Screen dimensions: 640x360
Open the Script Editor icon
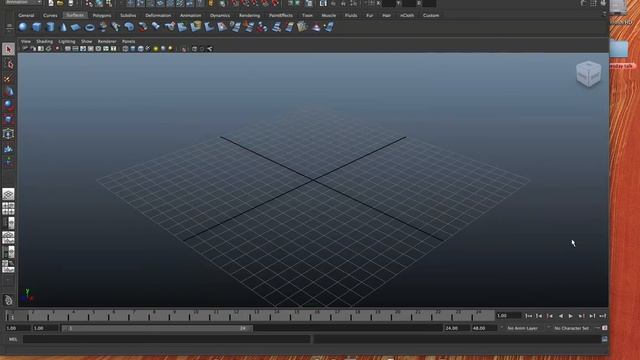click(x=604, y=339)
